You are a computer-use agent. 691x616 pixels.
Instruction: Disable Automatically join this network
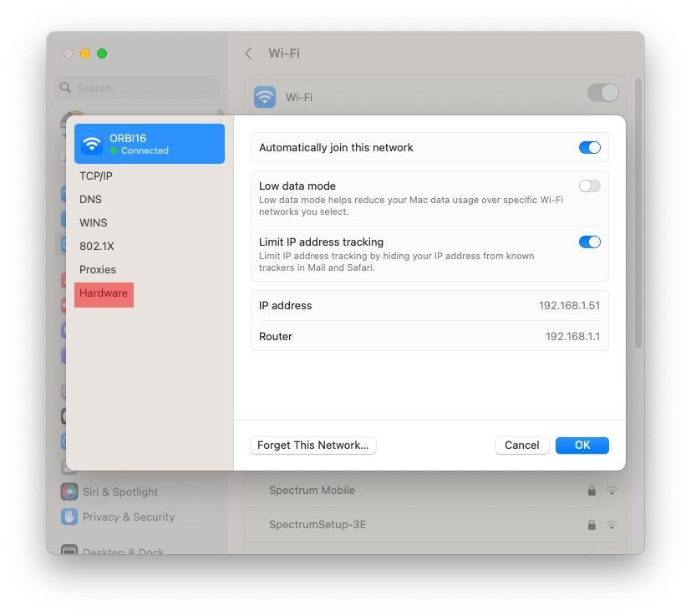[590, 148]
